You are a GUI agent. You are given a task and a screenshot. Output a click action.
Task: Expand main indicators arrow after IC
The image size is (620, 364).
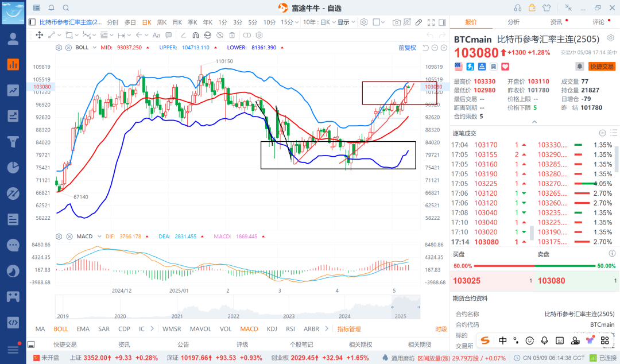click(152, 328)
